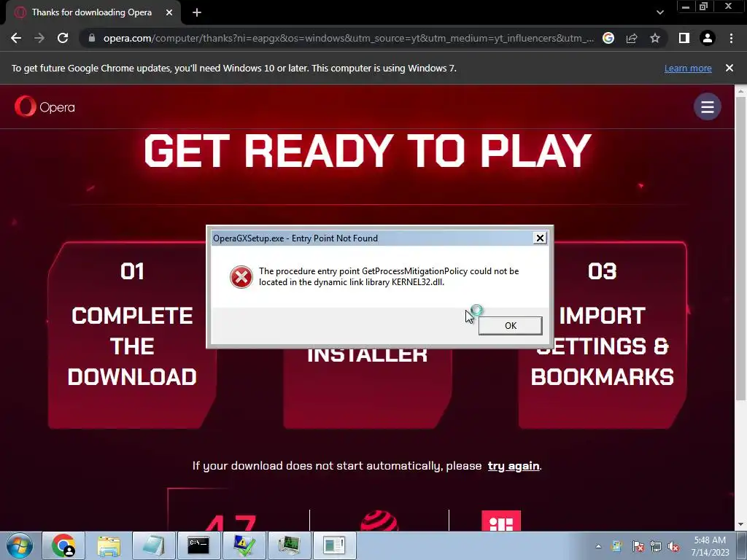Close the OperaGXSetup.exe error dialog
The image size is (747, 560).
click(540, 238)
